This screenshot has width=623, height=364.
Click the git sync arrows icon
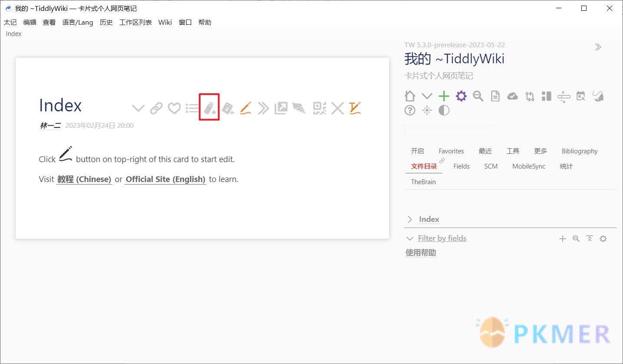coord(530,96)
